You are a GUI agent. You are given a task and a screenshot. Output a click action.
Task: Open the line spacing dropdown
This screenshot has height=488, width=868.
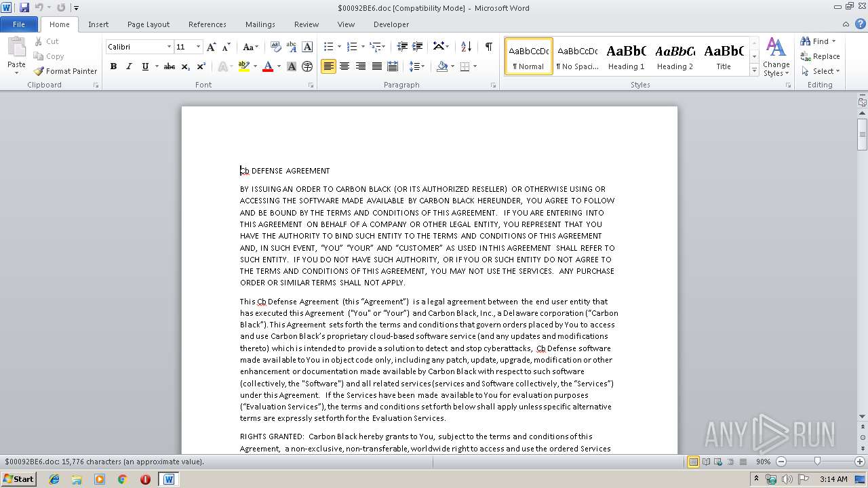click(x=417, y=66)
